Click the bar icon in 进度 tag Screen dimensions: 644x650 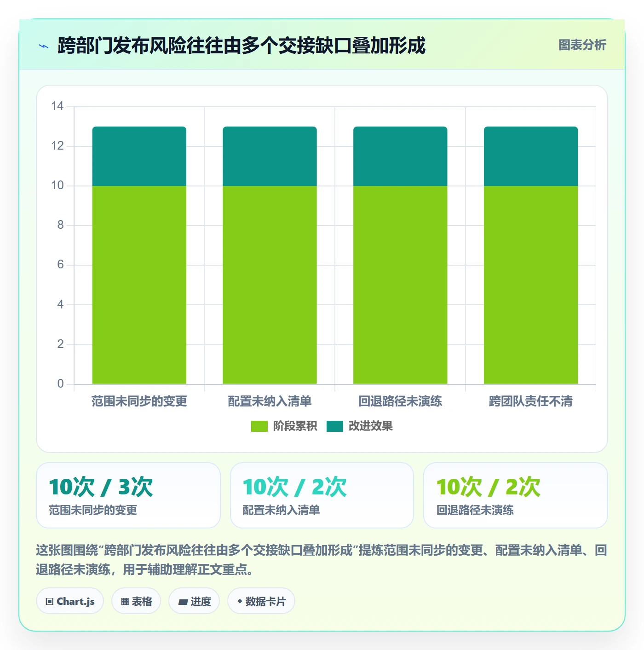(x=183, y=602)
